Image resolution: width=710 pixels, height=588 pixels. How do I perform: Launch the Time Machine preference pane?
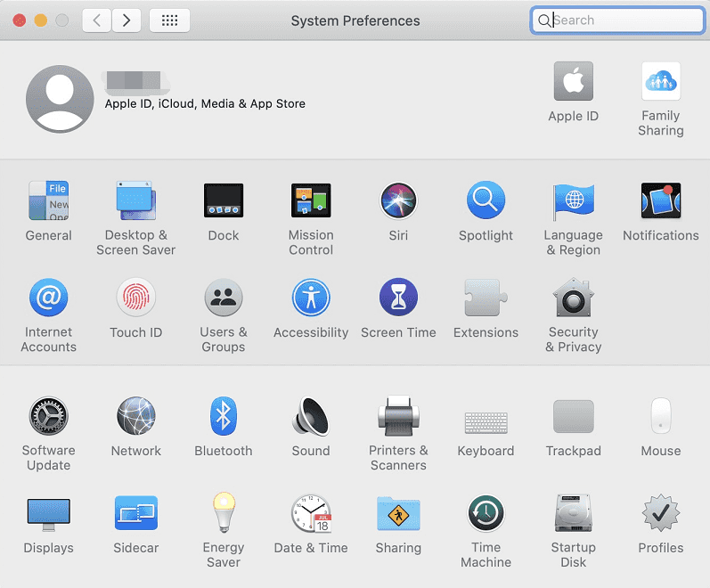(486, 514)
